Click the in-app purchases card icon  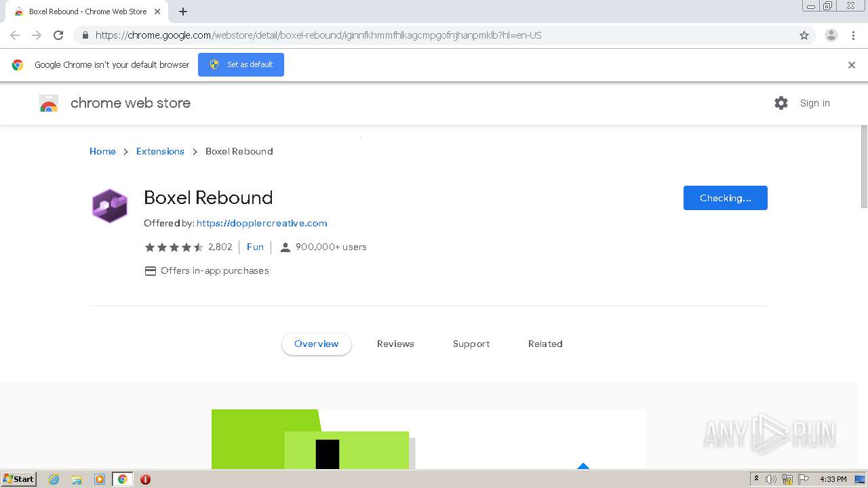point(151,271)
